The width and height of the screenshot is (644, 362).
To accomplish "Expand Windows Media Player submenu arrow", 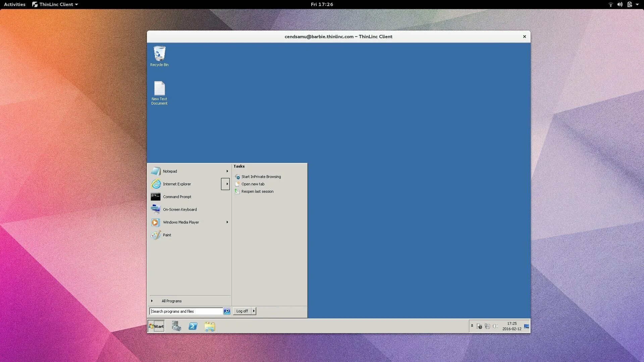I will pyautogui.click(x=227, y=222).
